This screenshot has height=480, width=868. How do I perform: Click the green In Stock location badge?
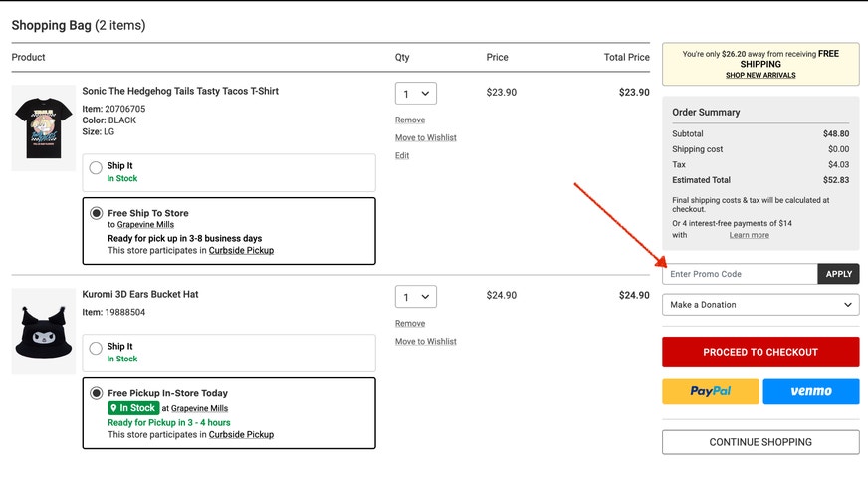133,408
